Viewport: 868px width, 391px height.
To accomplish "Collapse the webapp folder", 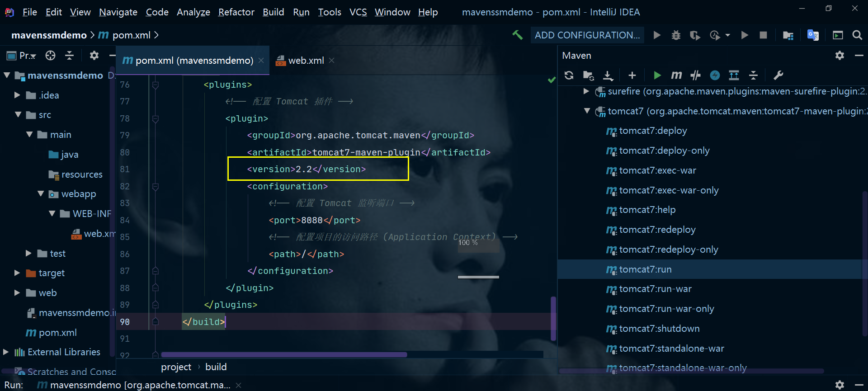I will [x=41, y=193].
